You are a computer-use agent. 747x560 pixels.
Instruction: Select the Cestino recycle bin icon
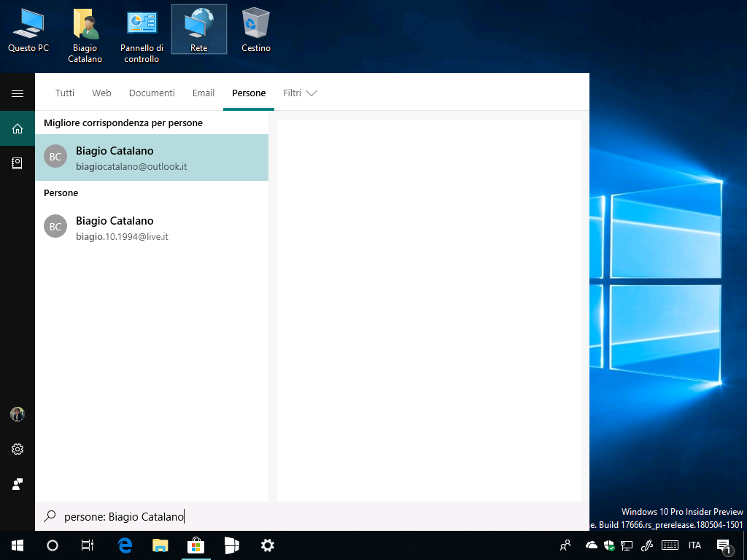(x=256, y=31)
